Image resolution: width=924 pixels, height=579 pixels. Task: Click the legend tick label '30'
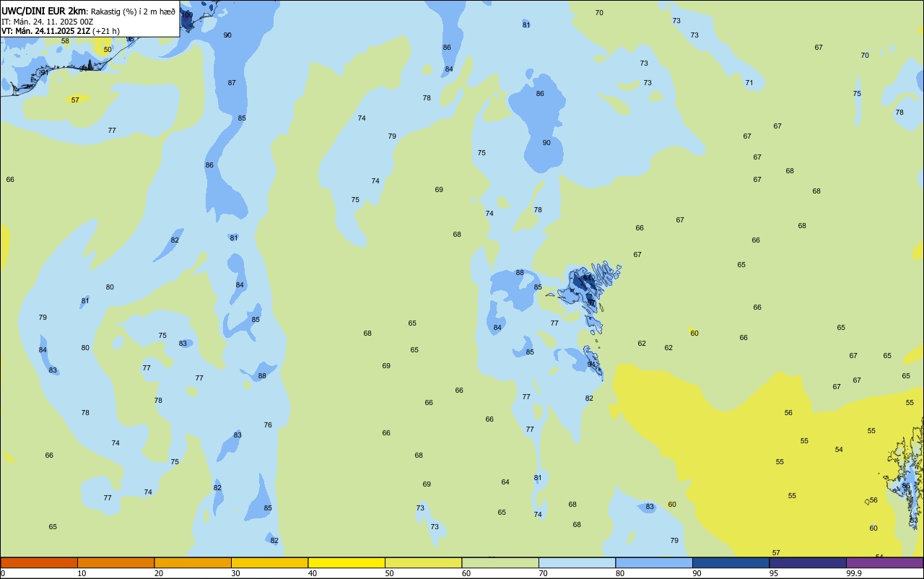[x=235, y=573]
